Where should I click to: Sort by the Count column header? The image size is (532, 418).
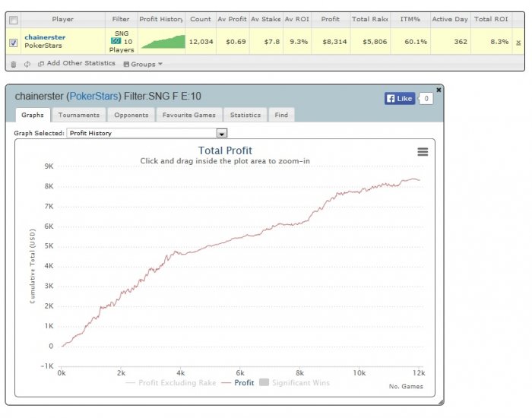pyautogui.click(x=201, y=19)
